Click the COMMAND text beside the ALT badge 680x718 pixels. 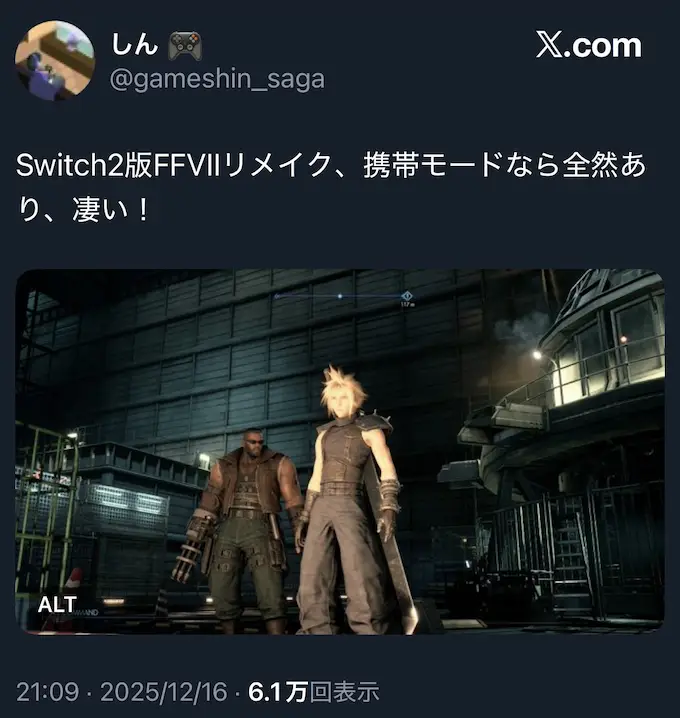click(x=88, y=612)
